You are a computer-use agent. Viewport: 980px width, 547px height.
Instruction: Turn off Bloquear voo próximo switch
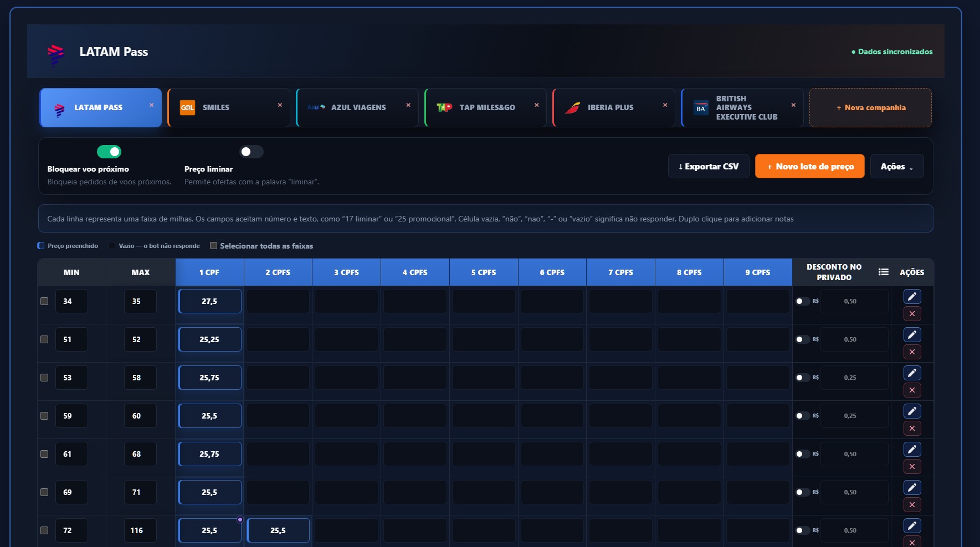pos(109,152)
